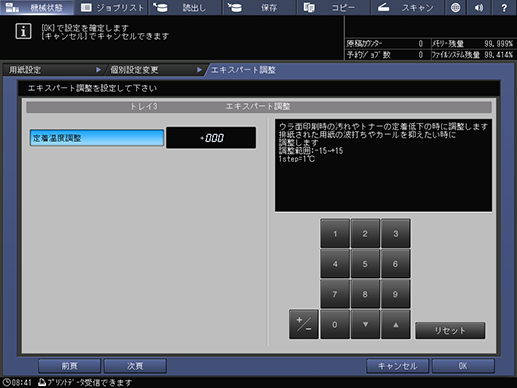Image resolution: width=517 pixels, height=388 pixels.
Task: Open help with the question mark icon
Action: (504, 7)
